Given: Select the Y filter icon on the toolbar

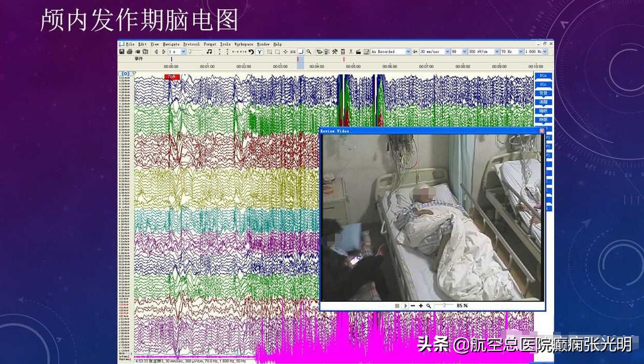Looking at the screenshot, I should 260,51.
